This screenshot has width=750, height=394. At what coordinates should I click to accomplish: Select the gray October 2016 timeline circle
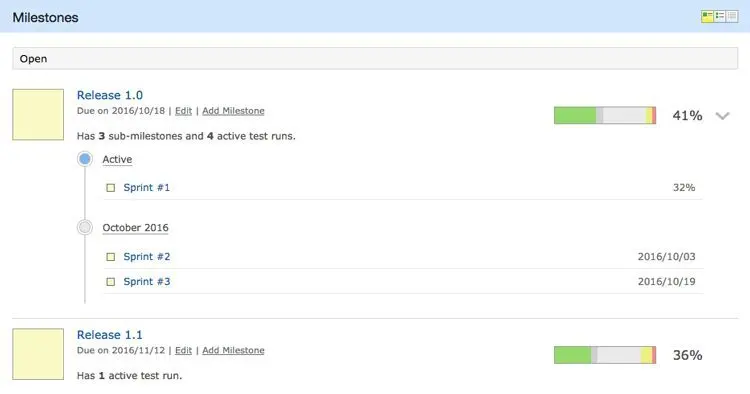pyautogui.click(x=85, y=227)
